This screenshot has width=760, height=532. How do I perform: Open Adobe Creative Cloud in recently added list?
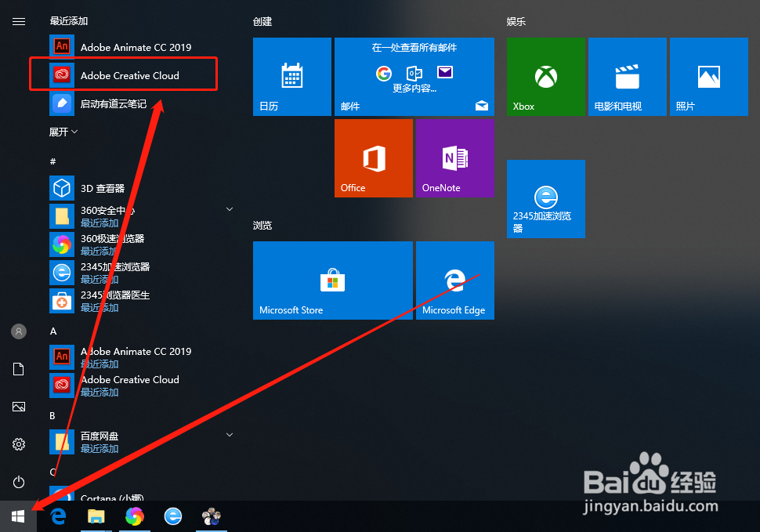pyautogui.click(x=133, y=75)
